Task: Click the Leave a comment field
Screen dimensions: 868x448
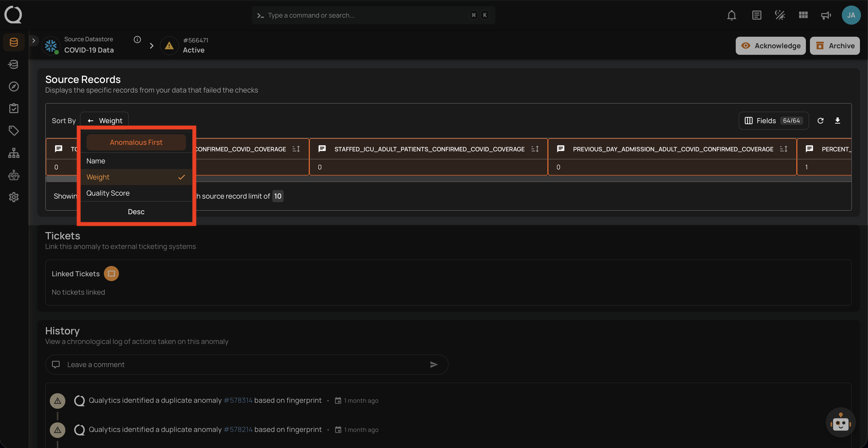Action: point(247,365)
